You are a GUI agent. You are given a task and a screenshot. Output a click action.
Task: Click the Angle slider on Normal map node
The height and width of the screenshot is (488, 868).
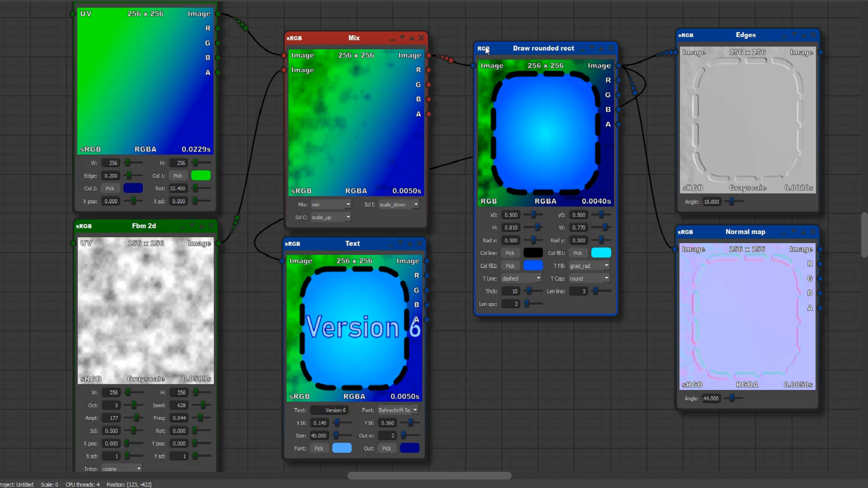[x=733, y=398]
